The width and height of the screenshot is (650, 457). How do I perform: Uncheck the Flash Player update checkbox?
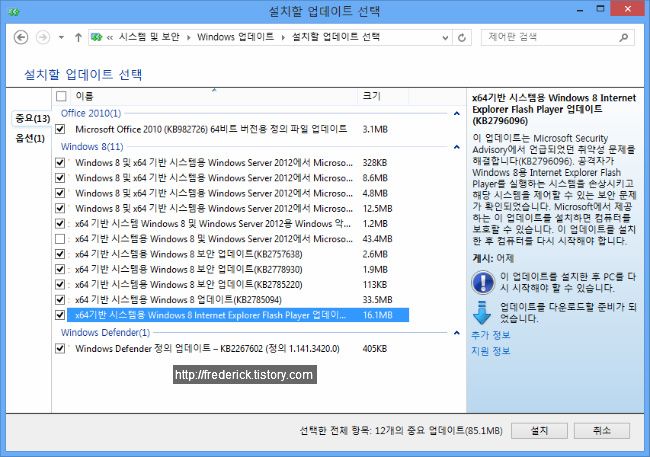60,315
